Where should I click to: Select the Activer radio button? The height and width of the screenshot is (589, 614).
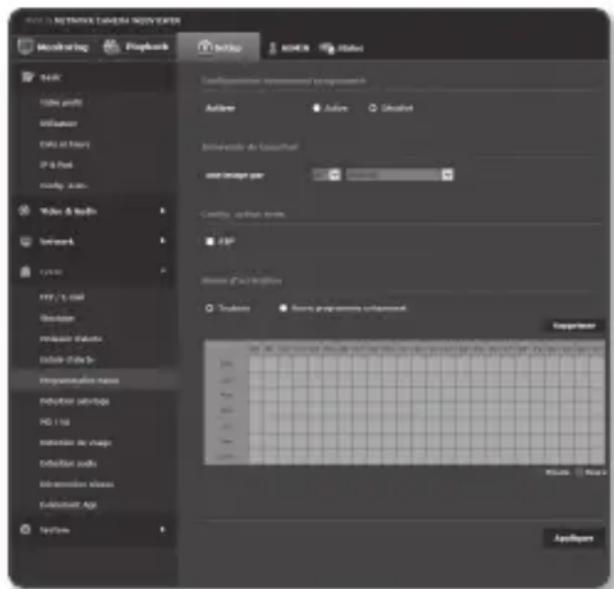(x=317, y=107)
